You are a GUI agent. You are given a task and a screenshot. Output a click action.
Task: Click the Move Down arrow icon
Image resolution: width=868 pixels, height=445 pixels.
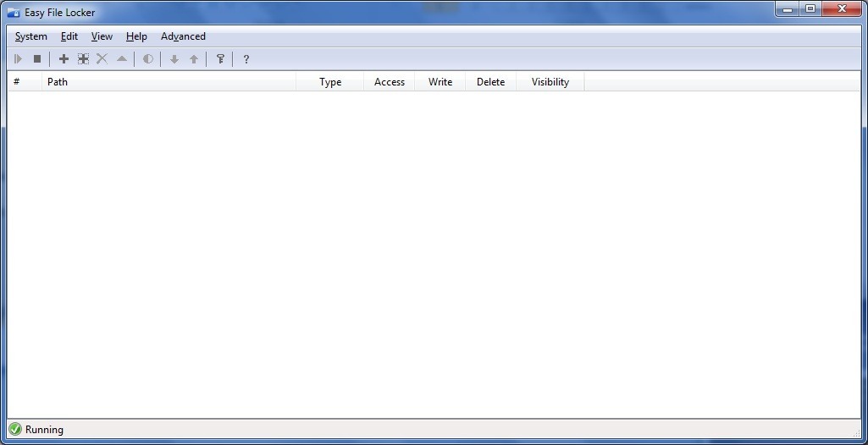coord(174,58)
